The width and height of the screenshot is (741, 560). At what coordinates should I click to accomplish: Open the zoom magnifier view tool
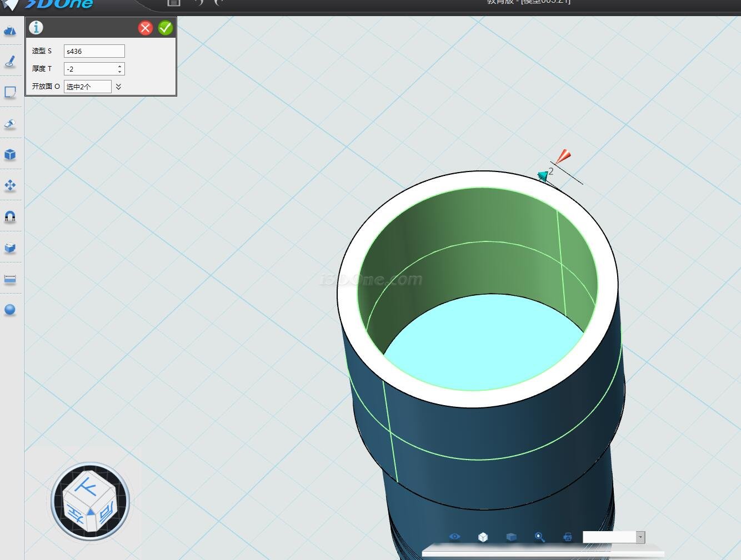539,537
